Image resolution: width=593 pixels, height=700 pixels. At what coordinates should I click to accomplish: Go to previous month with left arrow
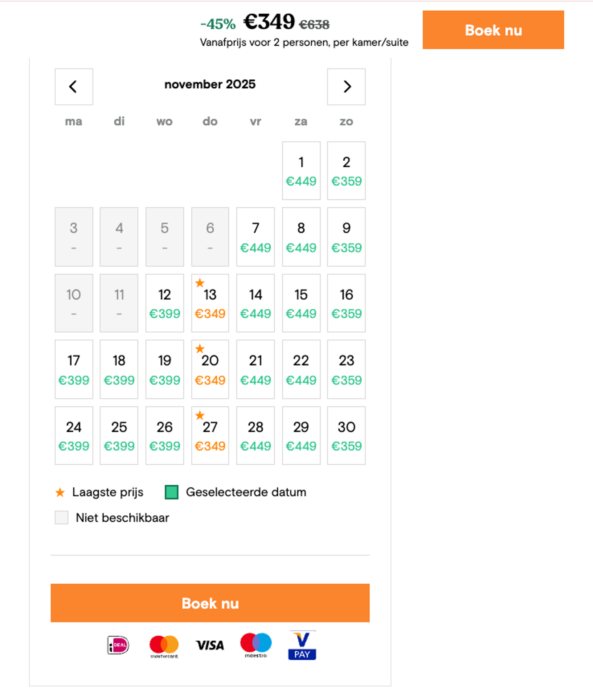point(74,87)
